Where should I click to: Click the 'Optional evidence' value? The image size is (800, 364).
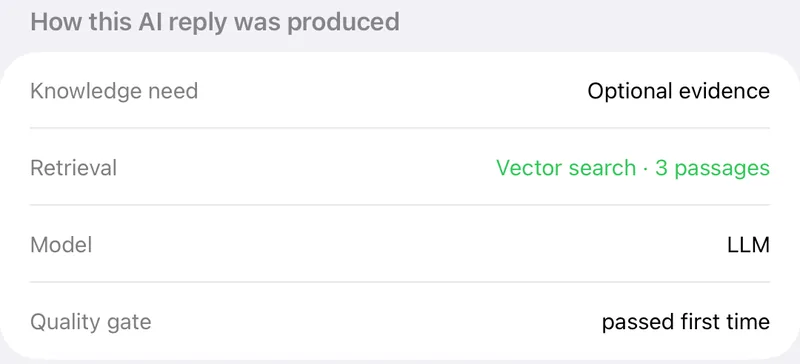coord(678,91)
